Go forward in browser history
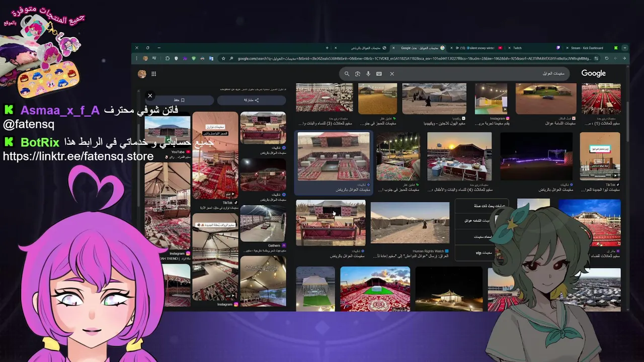This screenshot has width=644, height=362. coord(615,58)
